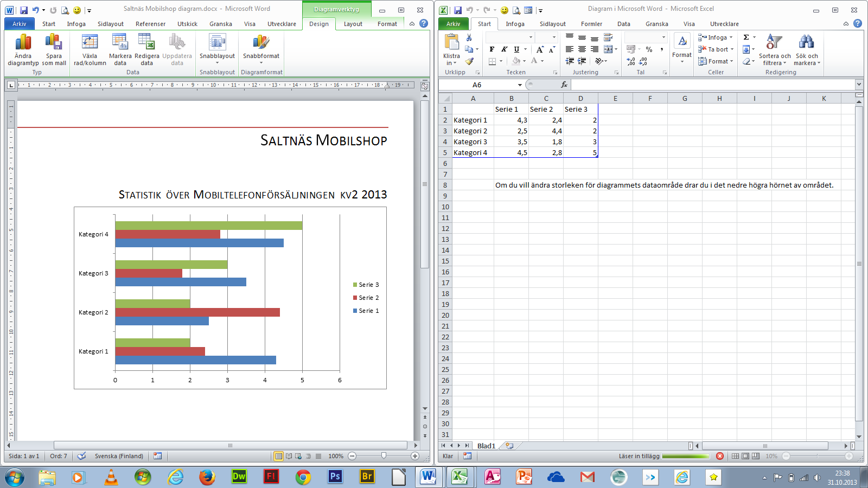
Task: Decrease decimal places in Excel
Action: point(643,61)
